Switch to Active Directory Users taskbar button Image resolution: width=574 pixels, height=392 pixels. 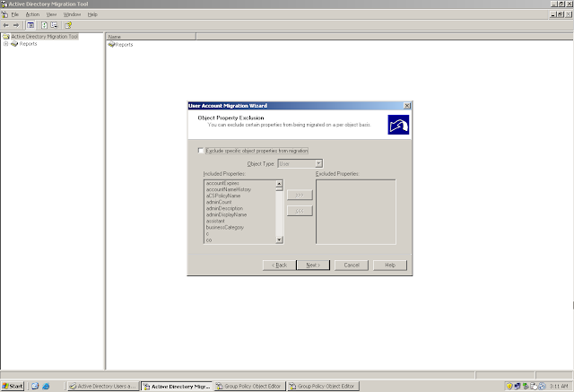103,386
